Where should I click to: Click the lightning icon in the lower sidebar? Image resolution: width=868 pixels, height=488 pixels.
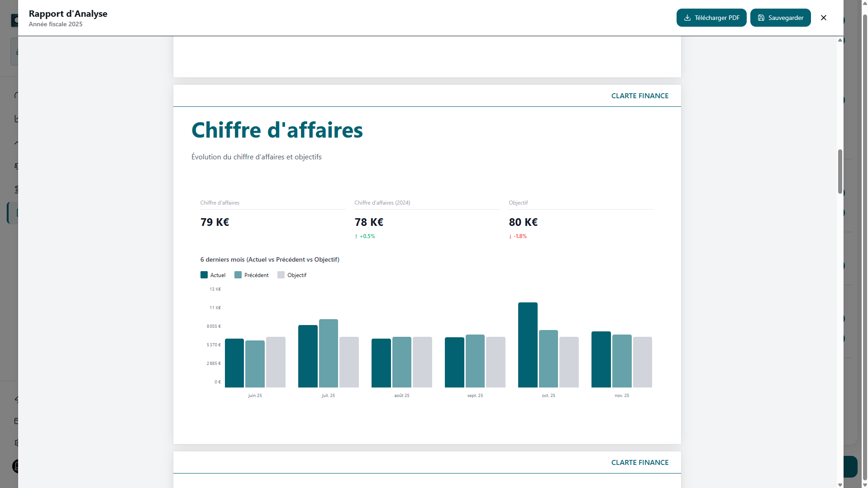(16, 400)
